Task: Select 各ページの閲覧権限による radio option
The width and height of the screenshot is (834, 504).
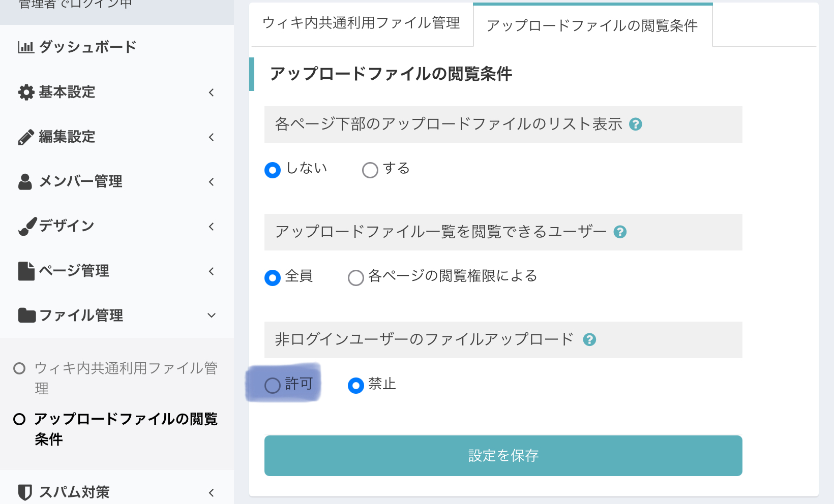Action: (356, 277)
